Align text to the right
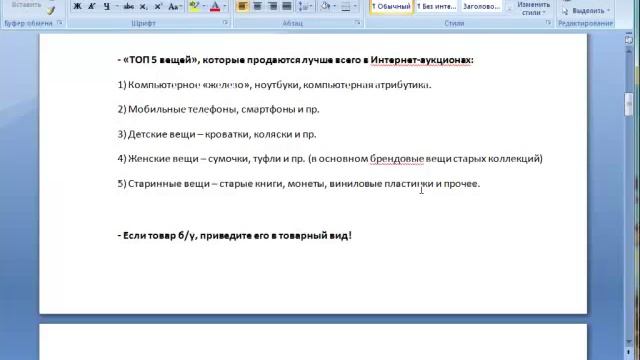The width and height of the screenshot is (640, 360). pos(272,6)
